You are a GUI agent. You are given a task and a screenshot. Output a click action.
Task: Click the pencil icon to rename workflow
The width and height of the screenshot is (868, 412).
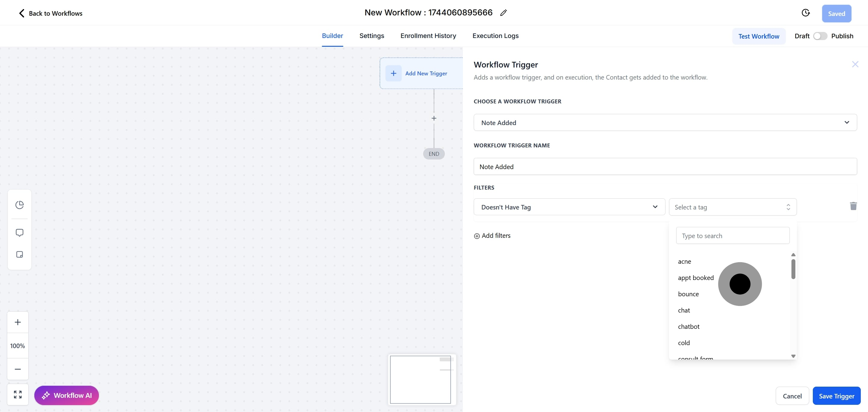click(x=503, y=13)
